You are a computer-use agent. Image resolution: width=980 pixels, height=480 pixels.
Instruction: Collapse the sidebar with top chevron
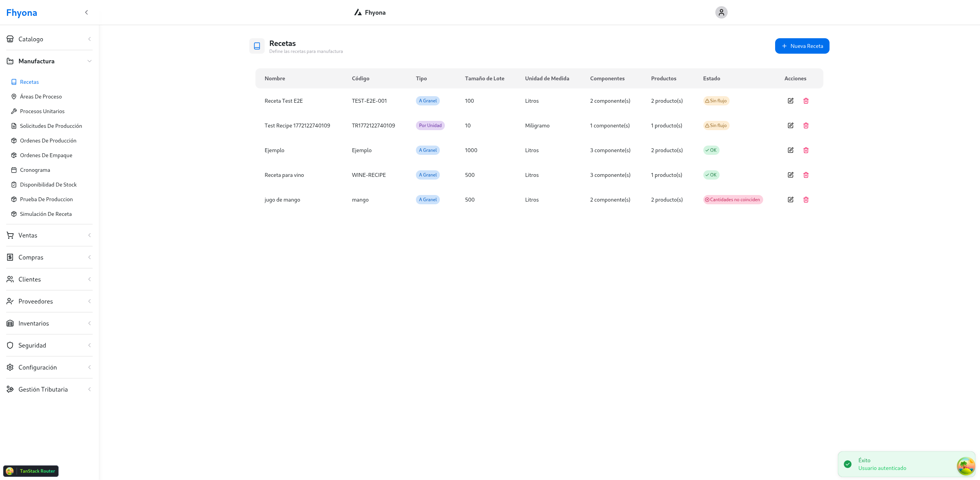(x=86, y=12)
